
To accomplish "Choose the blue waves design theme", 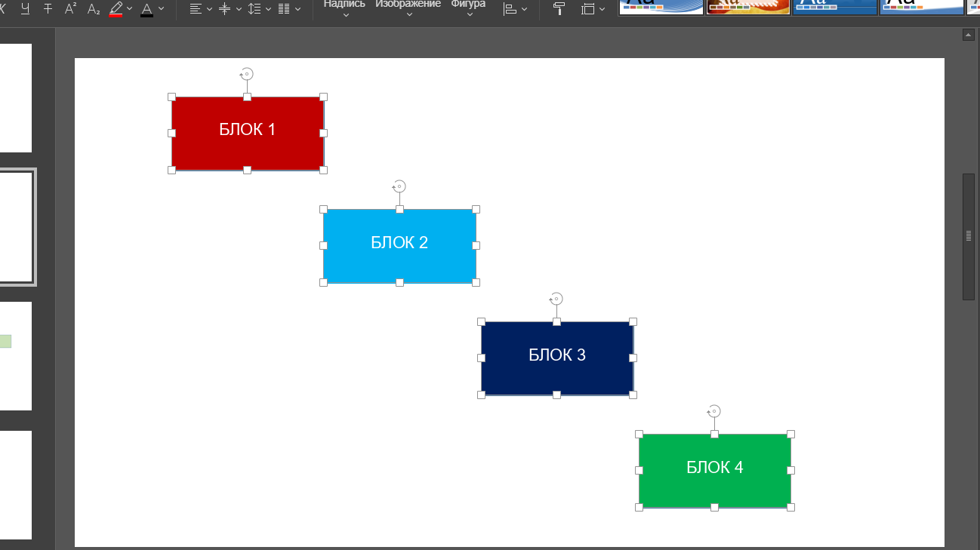I will coord(661,7).
